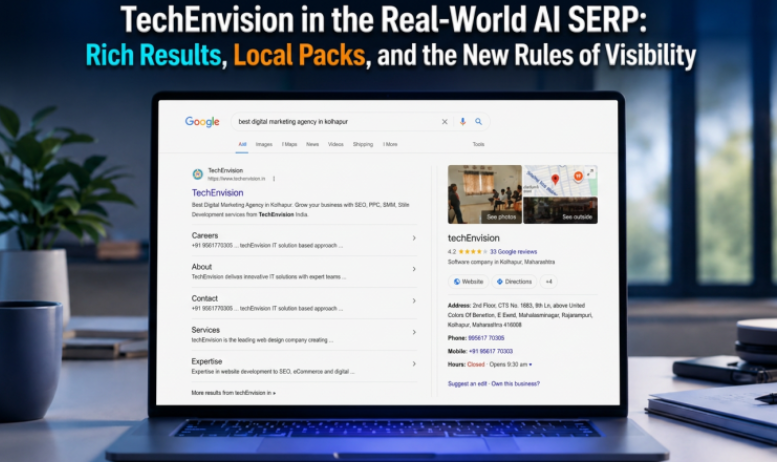Open See outside street view thumbnail
777x462 pixels.
coord(560,211)
